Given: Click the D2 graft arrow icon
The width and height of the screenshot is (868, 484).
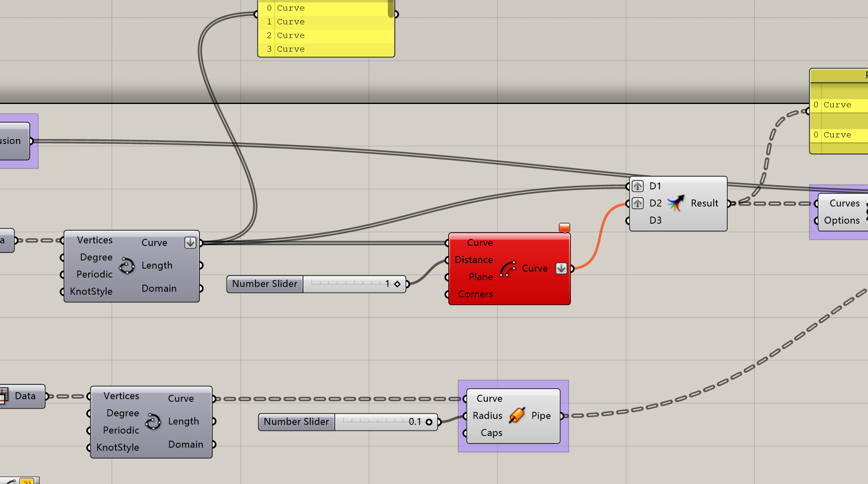Looking at the screenshot, I should tap(638, 203).
